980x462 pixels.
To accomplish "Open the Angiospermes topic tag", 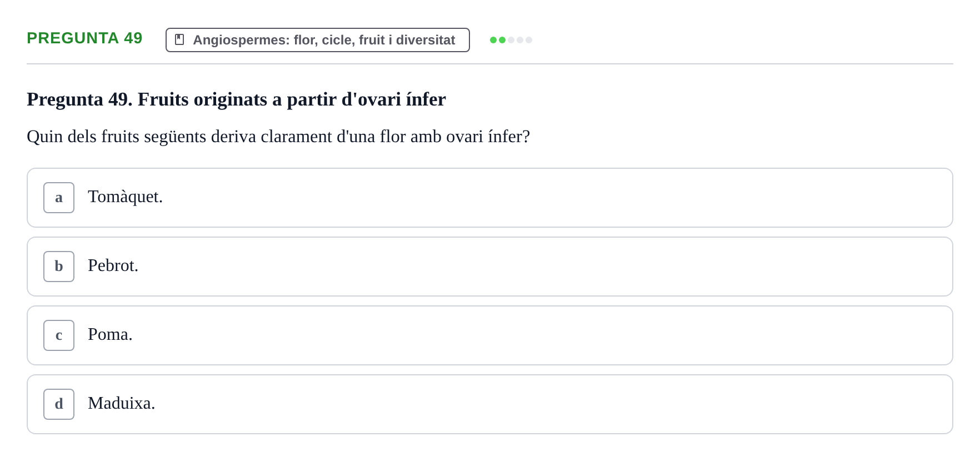I will coord(318,40).
